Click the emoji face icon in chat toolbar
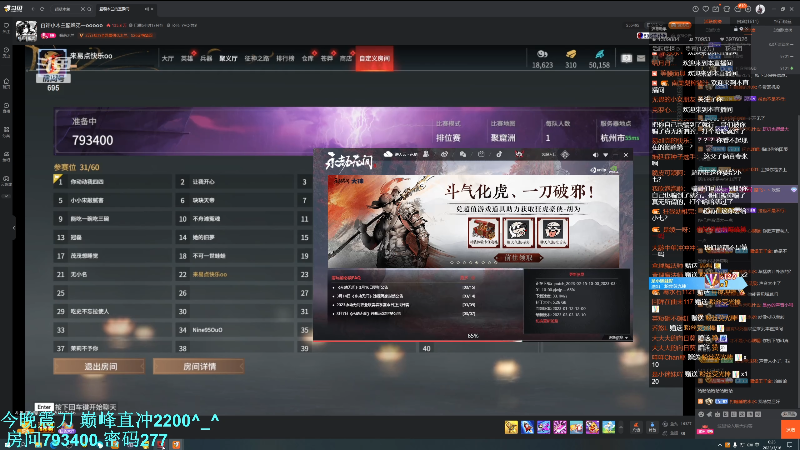Screen dimensions: 800x450 click(x=701, y=414)
